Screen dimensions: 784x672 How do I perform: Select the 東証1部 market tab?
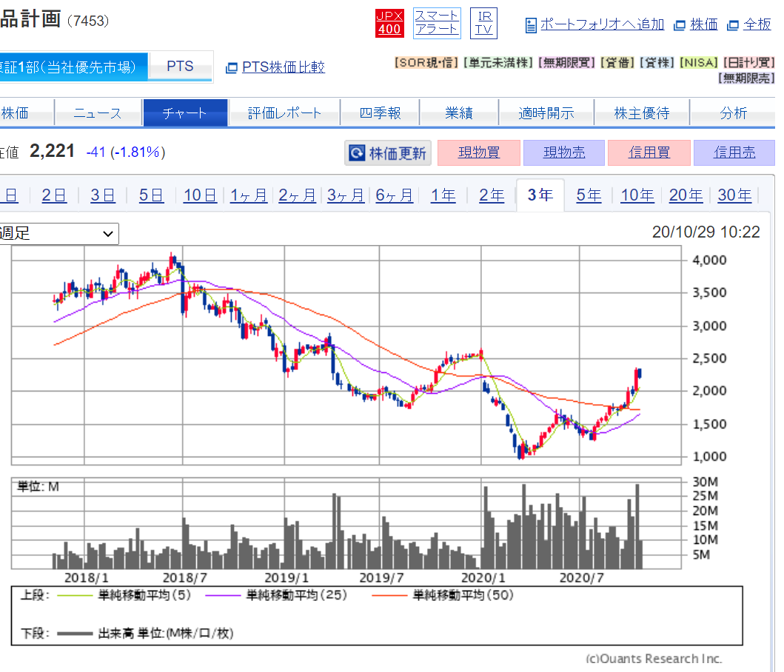click(73, 67)
